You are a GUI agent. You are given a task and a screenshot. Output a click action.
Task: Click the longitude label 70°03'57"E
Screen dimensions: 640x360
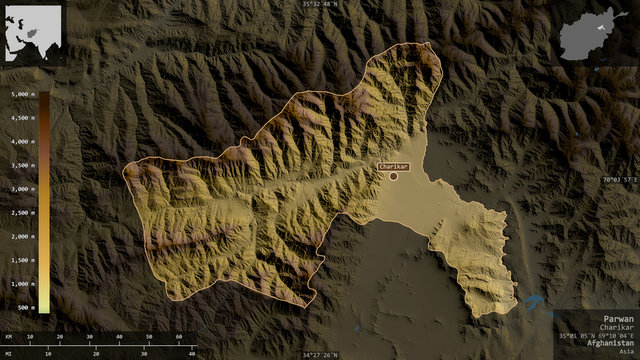(x=620, y=180)
